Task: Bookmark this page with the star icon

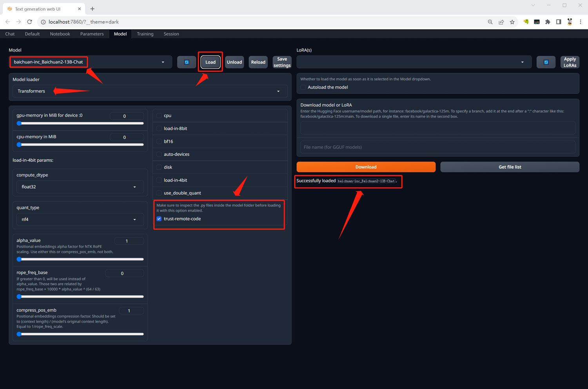Action: tap(512, 22)
